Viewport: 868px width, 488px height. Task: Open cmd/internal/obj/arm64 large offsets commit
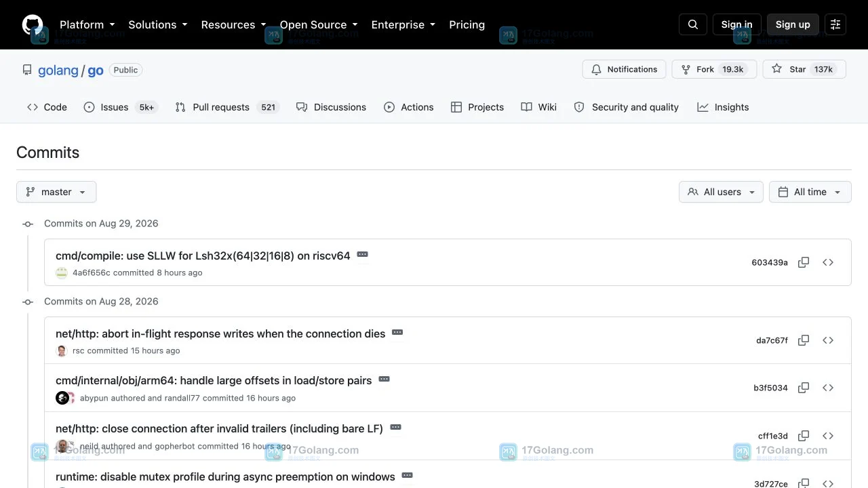(214, 381)
